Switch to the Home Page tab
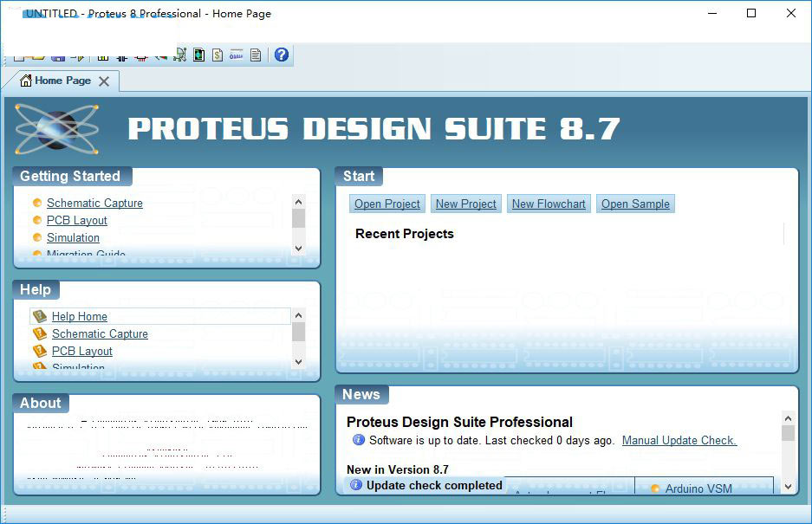Image resolution: width=812 pixels, height=524 pixels. point(62,81)
